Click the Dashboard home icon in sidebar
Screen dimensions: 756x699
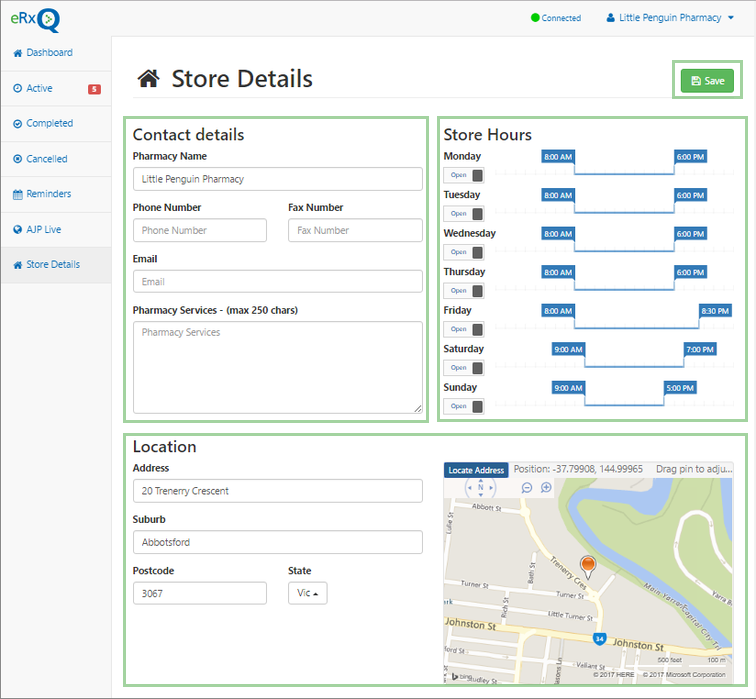(x=18, y=53)
